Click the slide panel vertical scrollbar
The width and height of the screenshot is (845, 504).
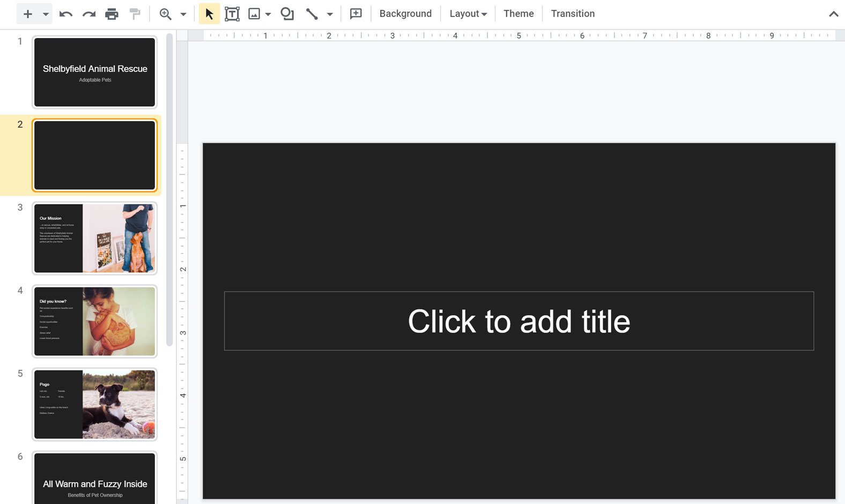click(x=169, y=189)
